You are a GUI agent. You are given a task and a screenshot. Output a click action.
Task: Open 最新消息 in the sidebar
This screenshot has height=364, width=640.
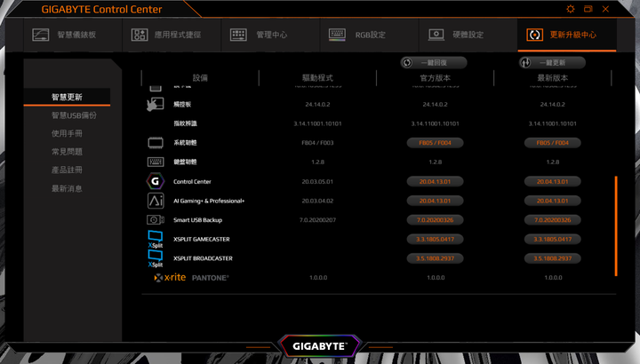(x=67, y=188)
